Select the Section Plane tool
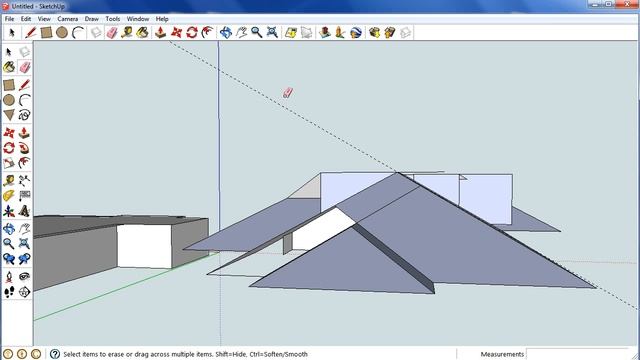 [24, 292]
